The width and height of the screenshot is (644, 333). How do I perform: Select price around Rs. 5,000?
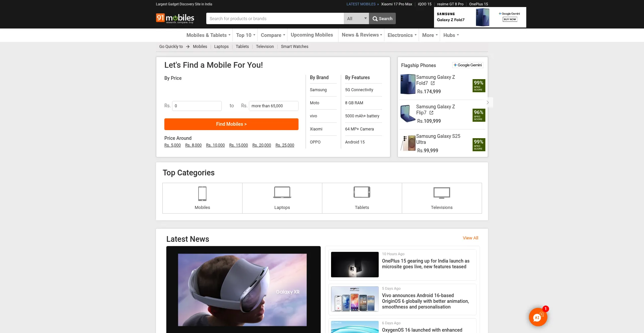[x=172, y=145]
